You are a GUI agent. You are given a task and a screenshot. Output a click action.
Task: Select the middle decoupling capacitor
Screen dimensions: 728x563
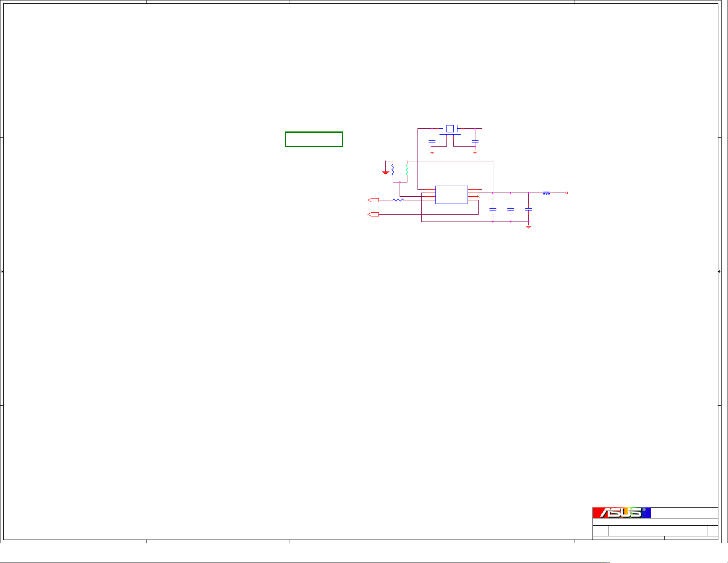pos(511,209)
